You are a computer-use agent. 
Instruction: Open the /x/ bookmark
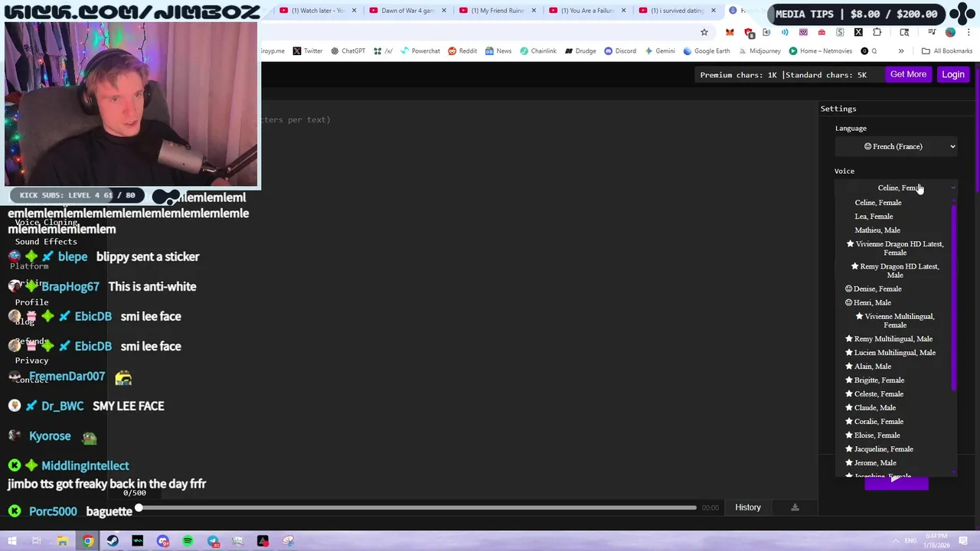pos(383,51)
